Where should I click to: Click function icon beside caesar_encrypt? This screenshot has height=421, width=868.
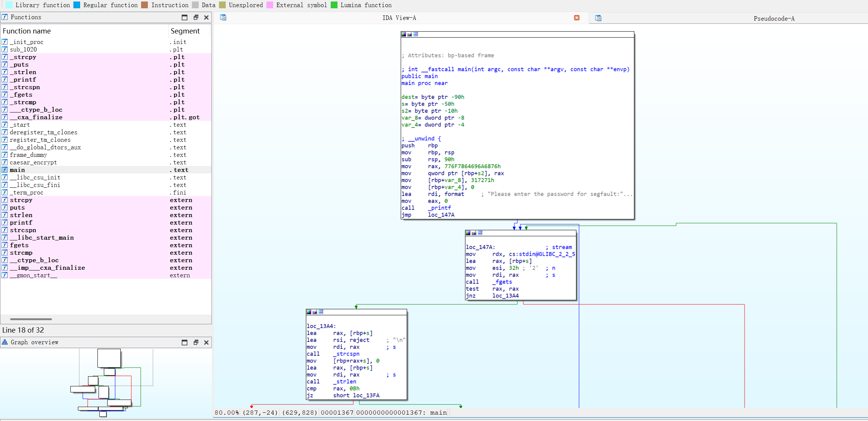tap(5, 163)
